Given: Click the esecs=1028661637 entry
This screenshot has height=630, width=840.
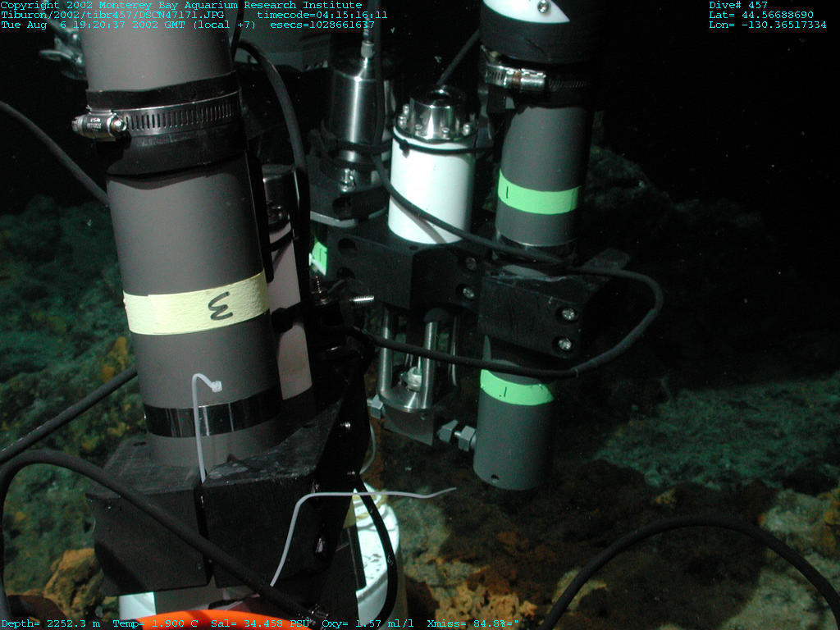Looking at the screenshot, I should (322, 25).
